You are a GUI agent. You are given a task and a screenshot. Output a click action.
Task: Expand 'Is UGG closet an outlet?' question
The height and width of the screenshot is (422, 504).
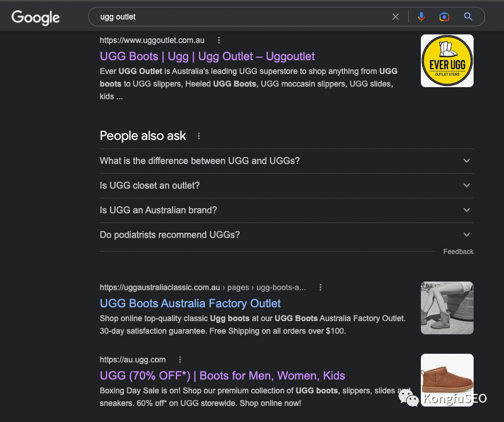point(286,185)
